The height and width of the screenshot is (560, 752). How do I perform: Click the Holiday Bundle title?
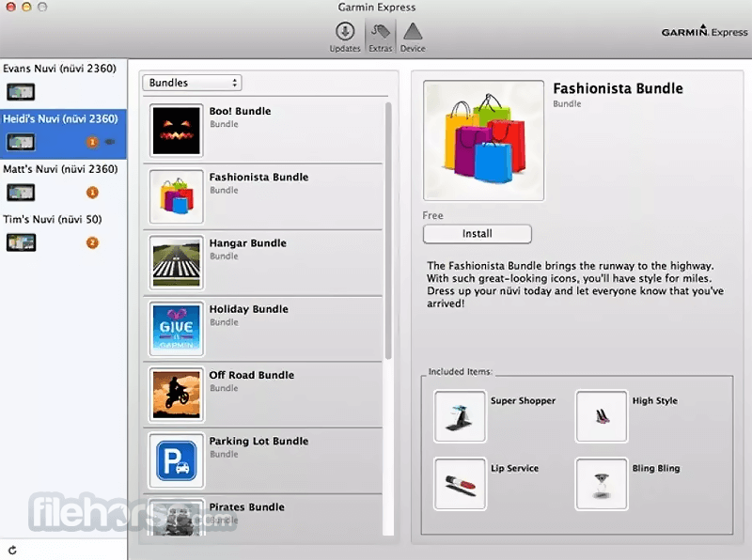(248, 309)
